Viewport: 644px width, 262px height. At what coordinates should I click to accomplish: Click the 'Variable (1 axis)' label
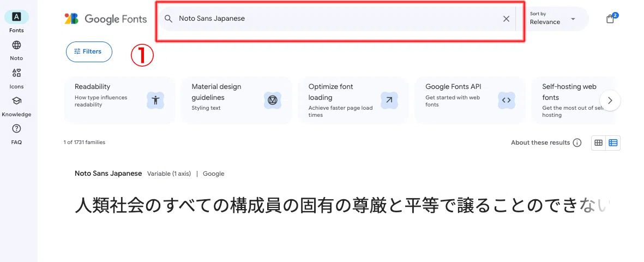169,174
